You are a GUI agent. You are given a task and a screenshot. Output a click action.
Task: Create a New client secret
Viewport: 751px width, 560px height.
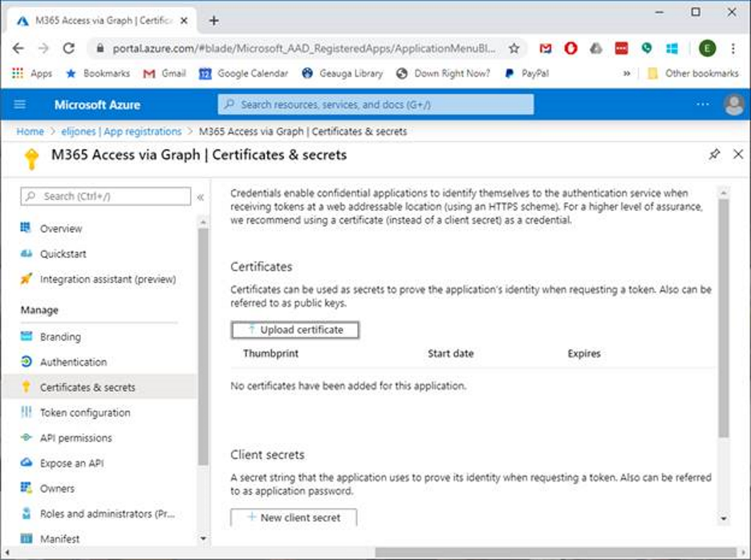coord(294,517)
